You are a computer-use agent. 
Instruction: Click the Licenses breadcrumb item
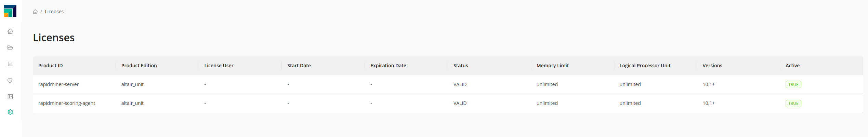click(x=54, y=12)
